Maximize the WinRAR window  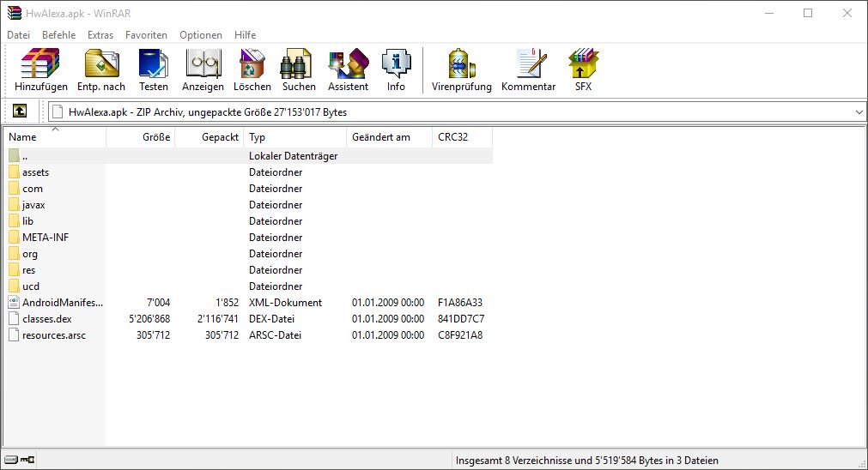808,13
